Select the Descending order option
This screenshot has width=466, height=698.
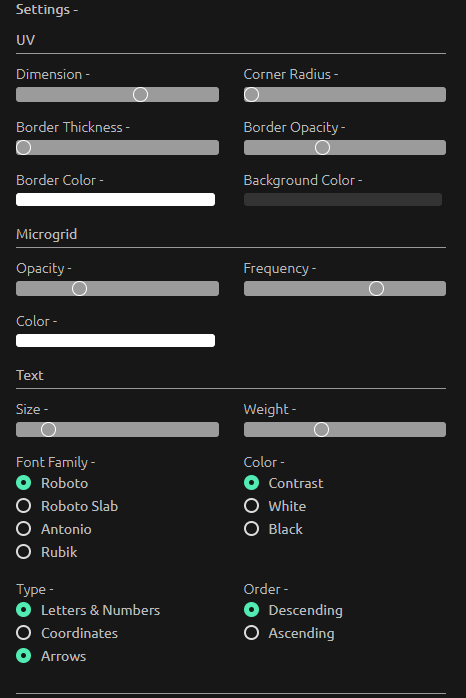(x=251, y=610)
